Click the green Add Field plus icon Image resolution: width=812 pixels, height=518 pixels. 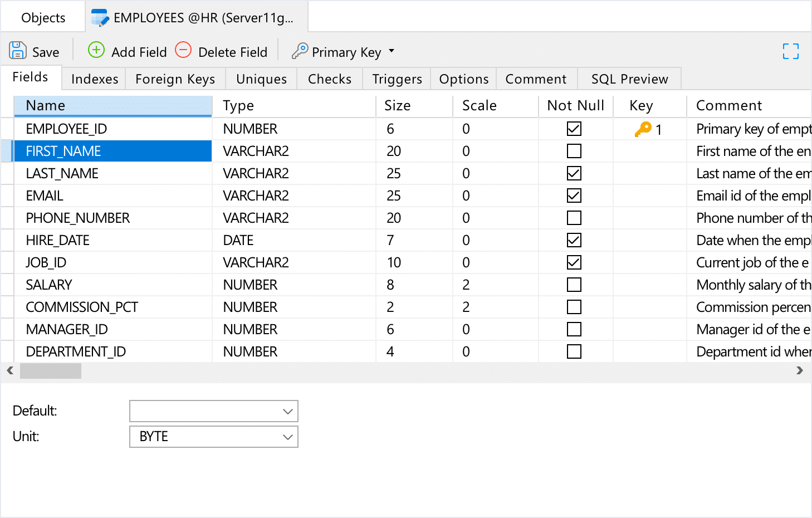96,50
